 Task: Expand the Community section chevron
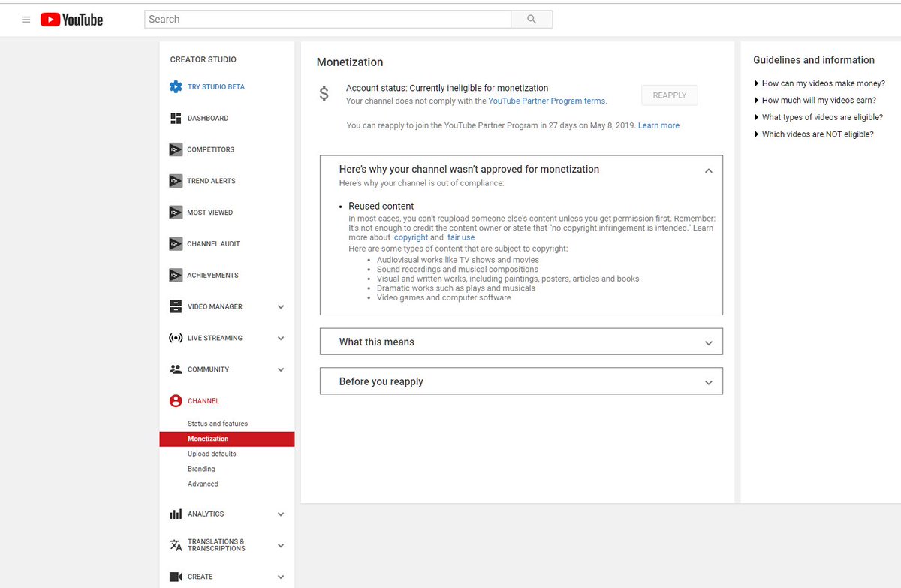[x=281, y=370]
